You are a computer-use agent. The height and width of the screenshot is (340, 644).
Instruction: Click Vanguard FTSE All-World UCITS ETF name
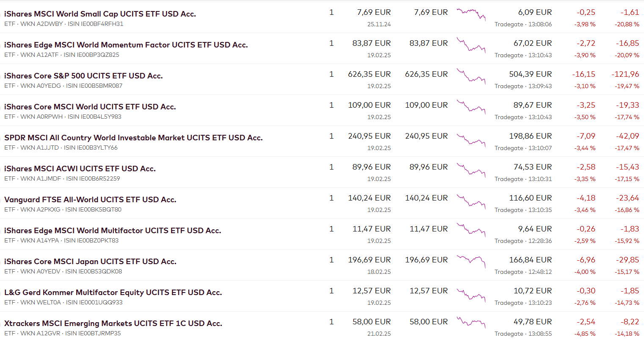90,200
